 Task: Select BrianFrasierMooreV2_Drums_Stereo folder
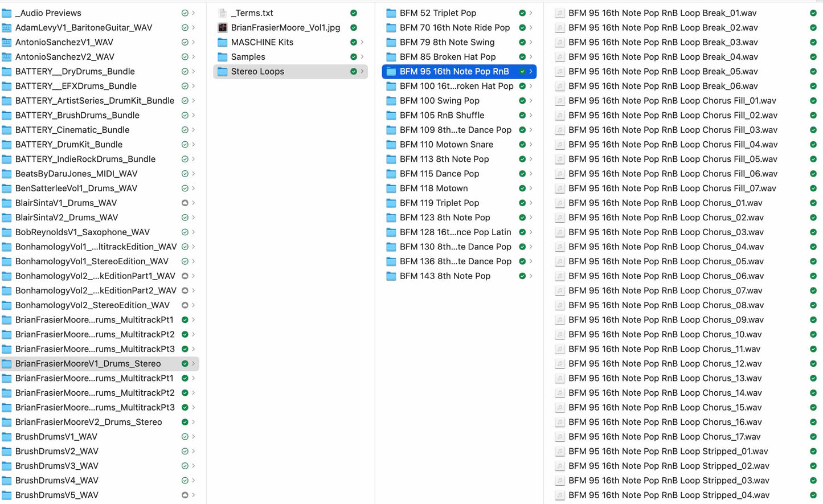click(x=88, y=422)
